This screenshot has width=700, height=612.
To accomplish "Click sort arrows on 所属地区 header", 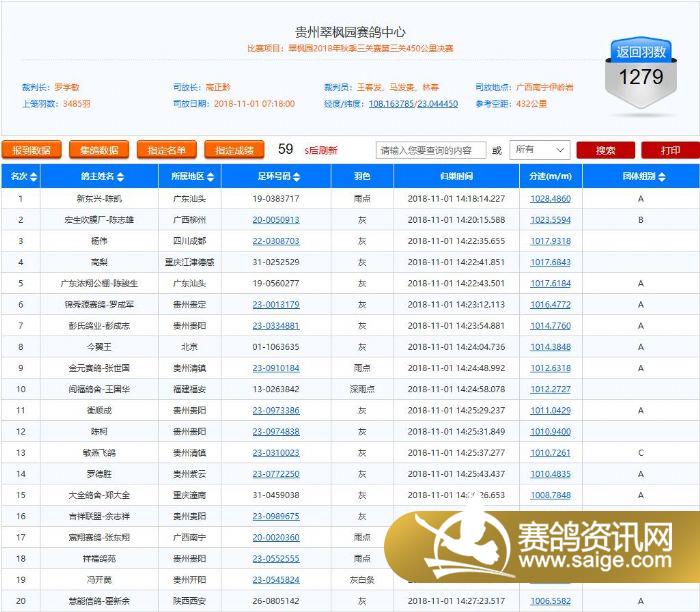I will point(212,177).
